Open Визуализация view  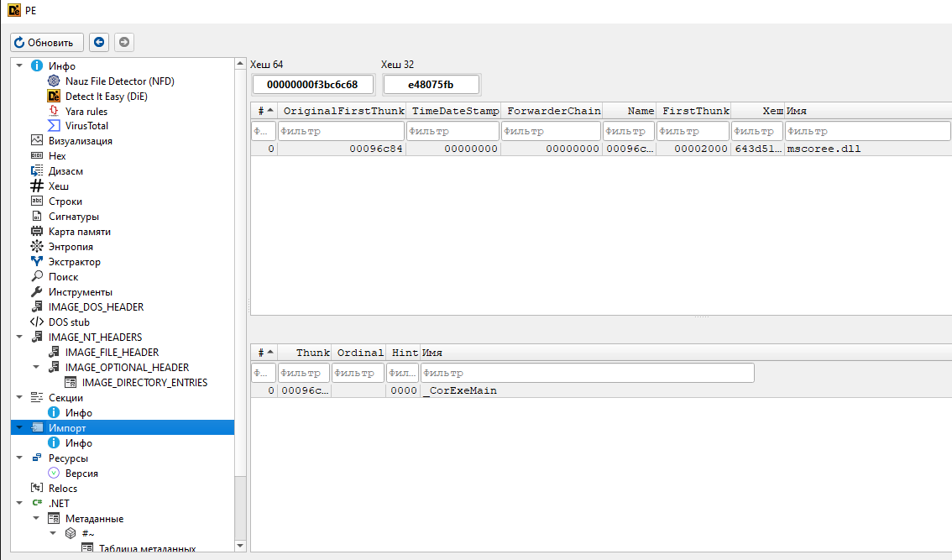coord(80,141)
